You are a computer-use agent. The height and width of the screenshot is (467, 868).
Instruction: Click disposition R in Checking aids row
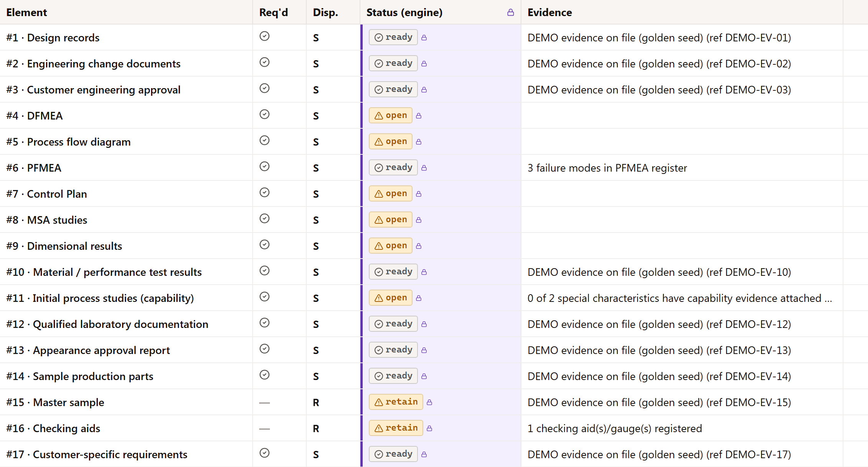tap(316, 428)
